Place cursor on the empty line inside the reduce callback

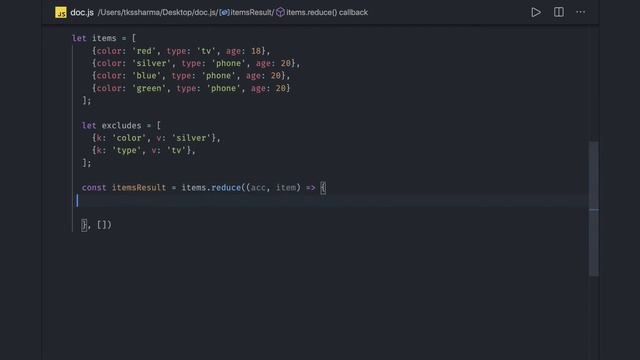(331, 200)
